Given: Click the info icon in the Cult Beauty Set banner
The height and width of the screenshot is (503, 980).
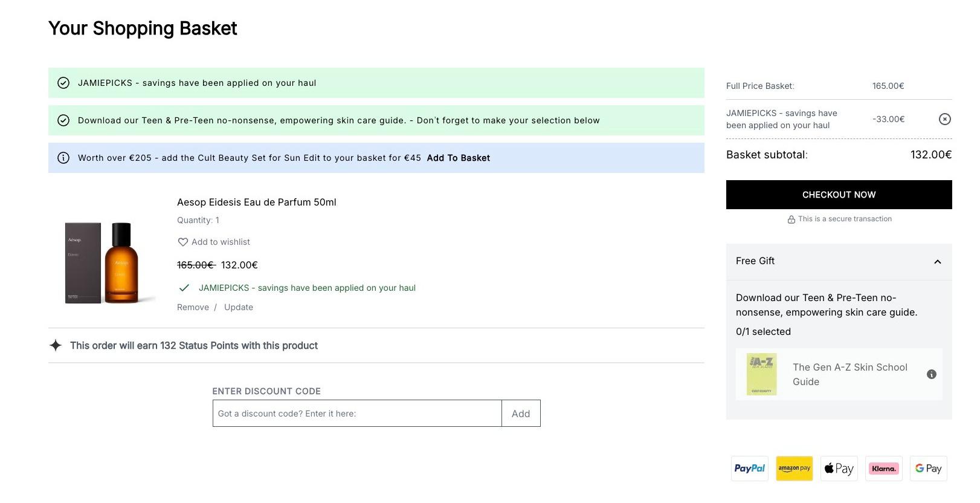Looking at the screenshot, I should (63, 158).
